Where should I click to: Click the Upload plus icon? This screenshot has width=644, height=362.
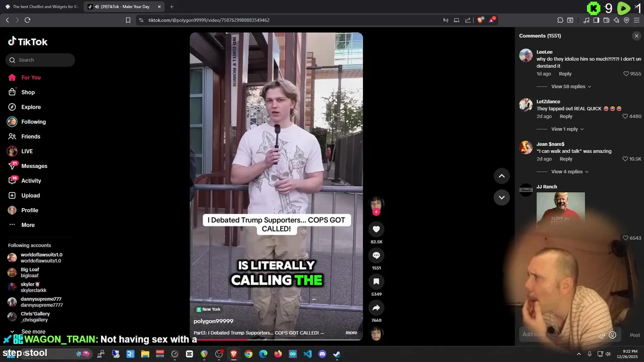[12, 196]
